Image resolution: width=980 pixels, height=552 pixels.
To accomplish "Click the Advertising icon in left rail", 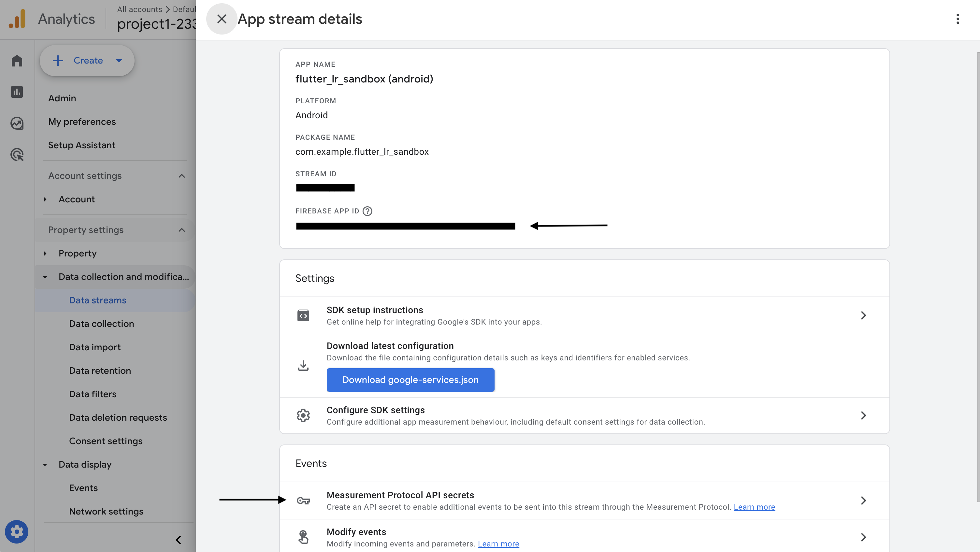I will click(x=17, y=154).
